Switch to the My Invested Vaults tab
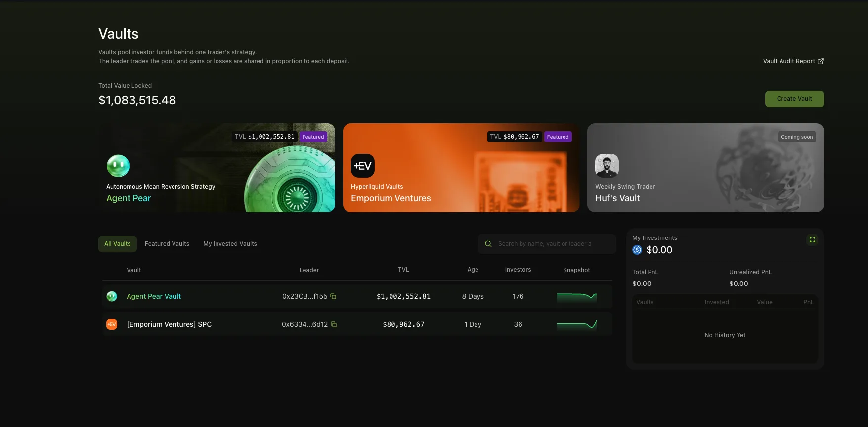The image size is (868, 427). pyautogui.click(x=230, y=244)
